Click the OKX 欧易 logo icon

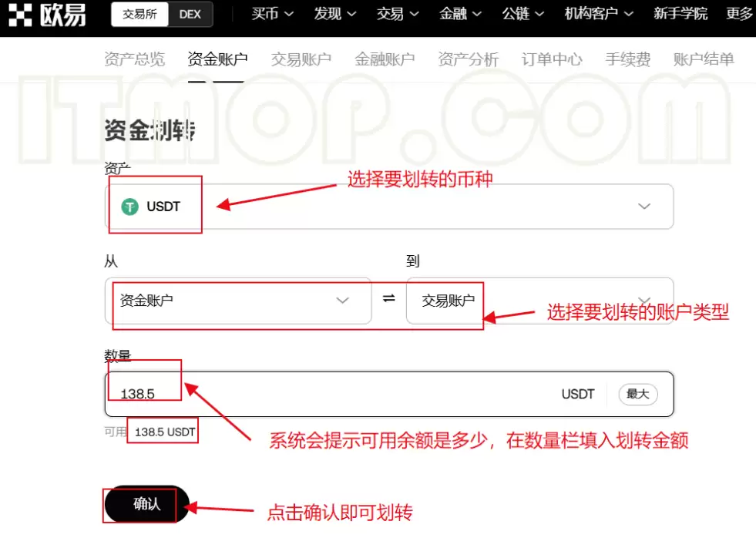21,14
